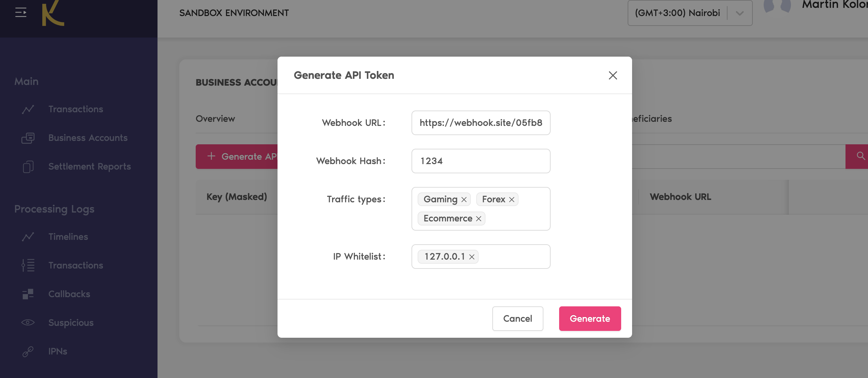The height and width of the screenshot is (378, 868).
Task: Cancel the Generate API Token dialog
Action: coord(517,319)
